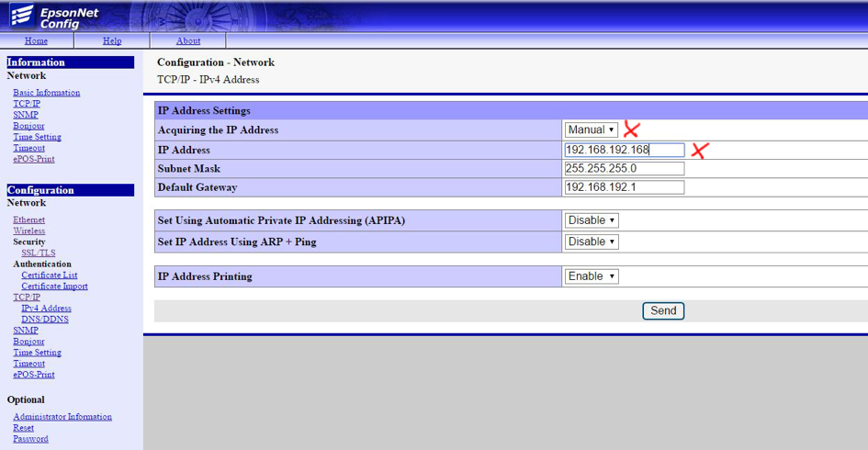Open the Help tab
868x450 pixels.
tap(112, 41)
